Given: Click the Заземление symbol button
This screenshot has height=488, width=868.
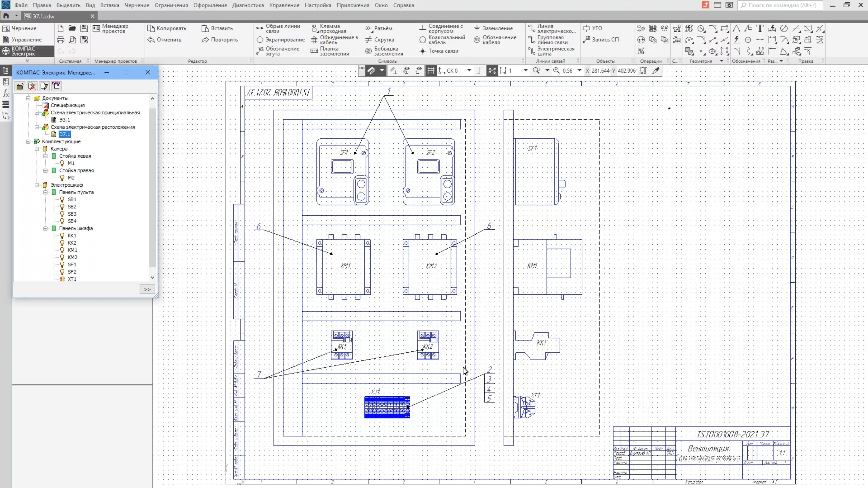Looking at the screenshot, I should [x=493, y=28].
